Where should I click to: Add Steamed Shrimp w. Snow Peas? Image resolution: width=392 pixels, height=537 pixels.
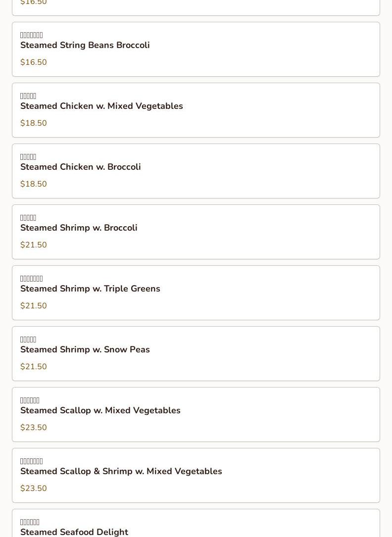point(85,350)
